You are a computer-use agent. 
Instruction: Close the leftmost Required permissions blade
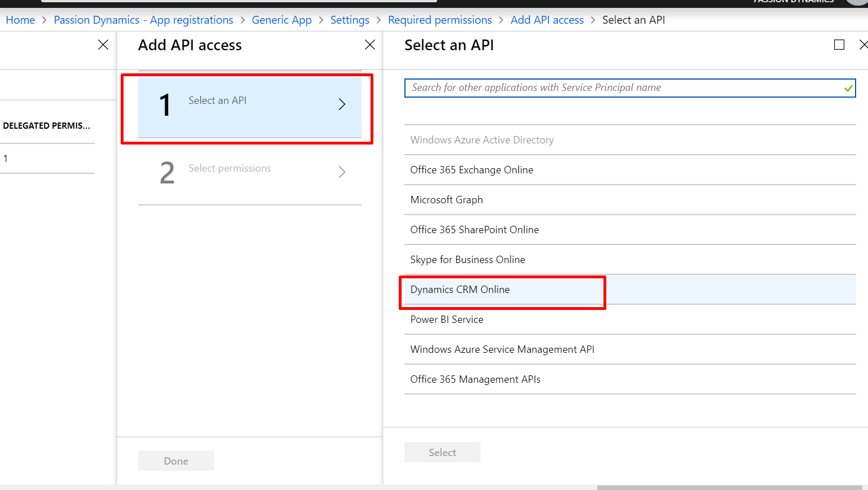(103, 45)
